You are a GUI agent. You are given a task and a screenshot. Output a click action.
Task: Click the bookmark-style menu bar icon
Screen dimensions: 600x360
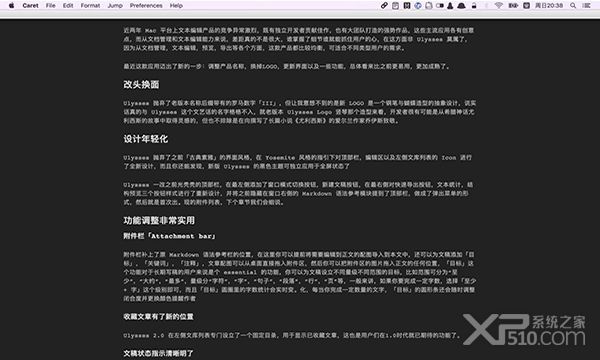tap(407, 5)
